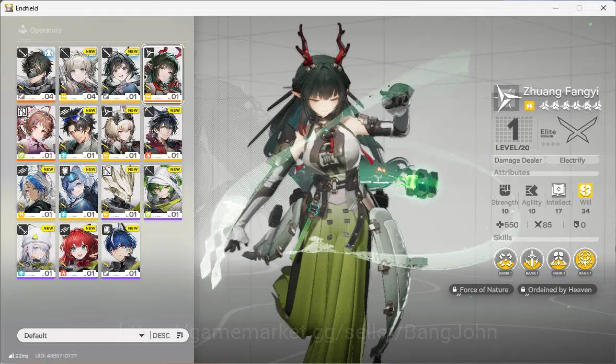Screen dimensions: 616x364
Task: Choose the red-haired girl operator card
Action: [78, 251]
